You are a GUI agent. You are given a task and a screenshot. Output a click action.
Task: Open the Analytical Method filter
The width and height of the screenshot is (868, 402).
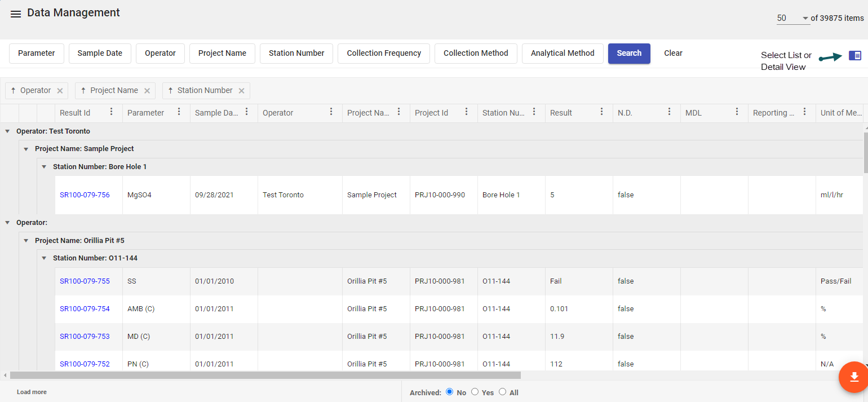point(563,54)
